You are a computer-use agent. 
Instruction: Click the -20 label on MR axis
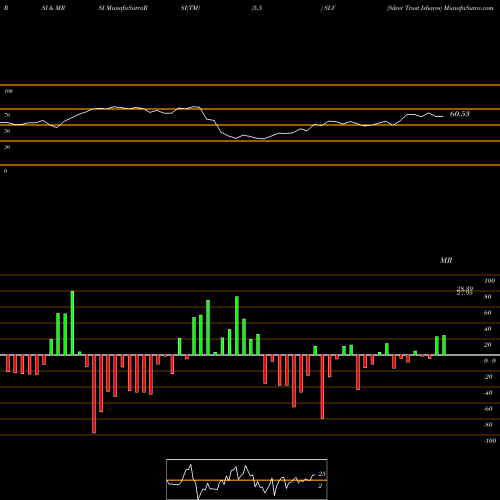tap(488, 377)
